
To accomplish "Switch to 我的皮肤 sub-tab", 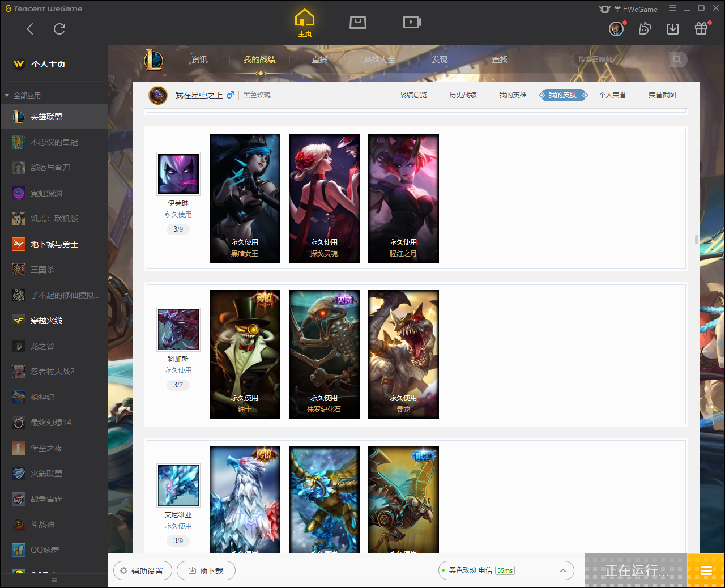I will point(563,95).
